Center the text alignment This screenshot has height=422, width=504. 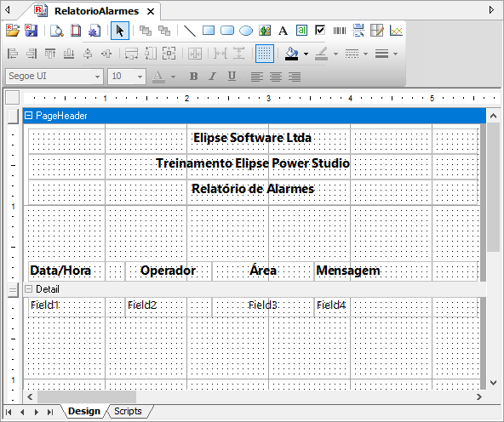click(x=276, y=77)
